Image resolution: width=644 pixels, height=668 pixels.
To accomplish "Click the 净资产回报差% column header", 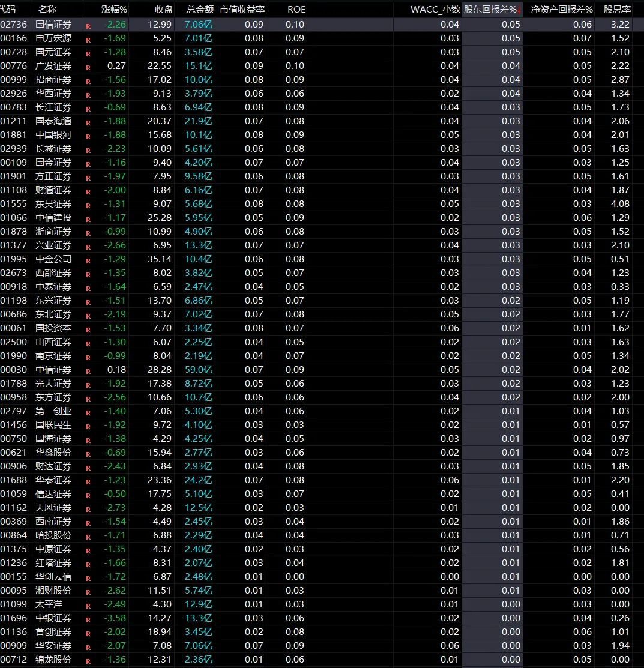I will click(561, 10).
